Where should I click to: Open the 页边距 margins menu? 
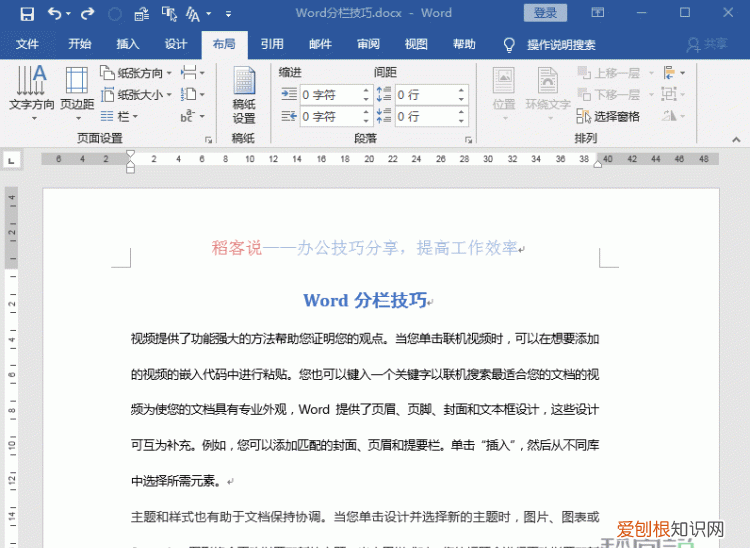77,93
